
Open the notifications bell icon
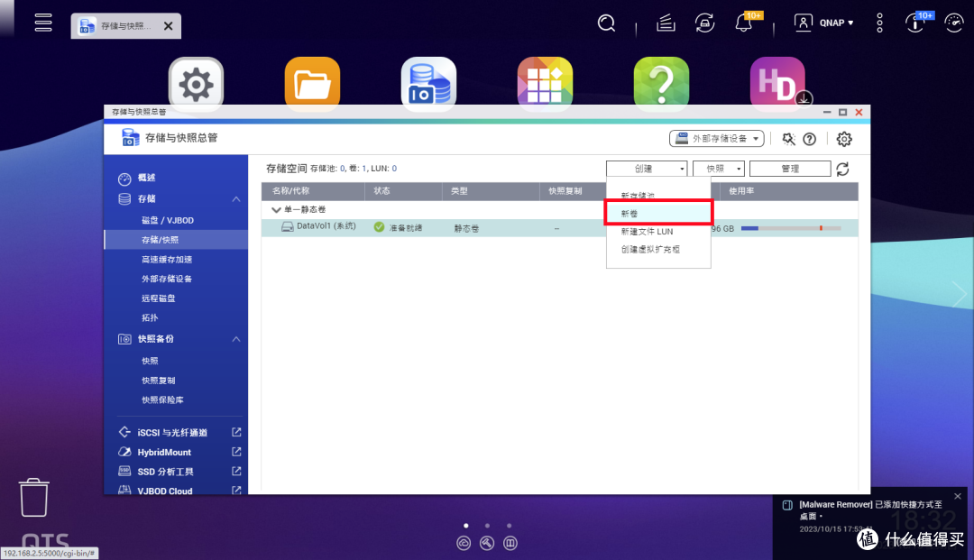743,23
